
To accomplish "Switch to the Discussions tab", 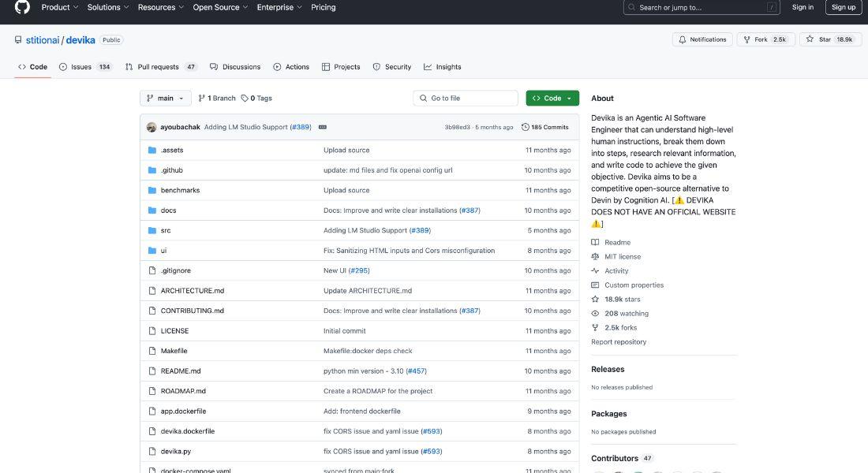I will click(235, 67).
